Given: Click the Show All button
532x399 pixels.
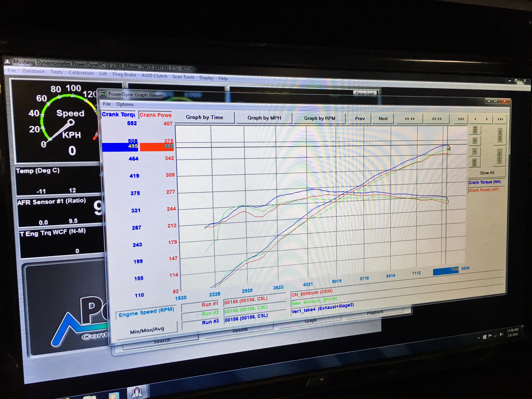Looking at the screenshot, I should click(x=487, y=173).
